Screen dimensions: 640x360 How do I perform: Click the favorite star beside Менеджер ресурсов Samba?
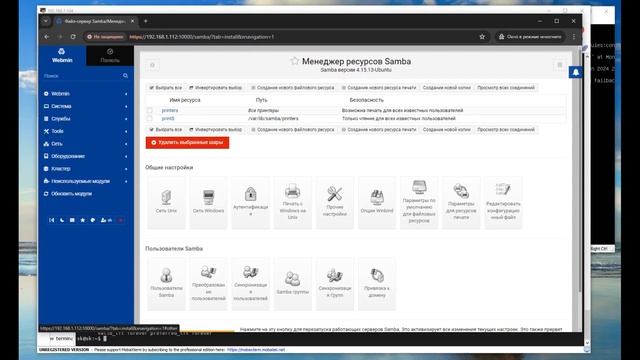point(294,61)
